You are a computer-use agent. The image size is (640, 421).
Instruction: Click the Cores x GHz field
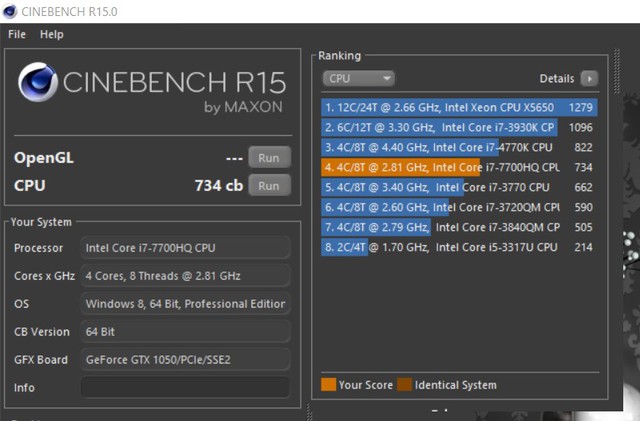186,276
